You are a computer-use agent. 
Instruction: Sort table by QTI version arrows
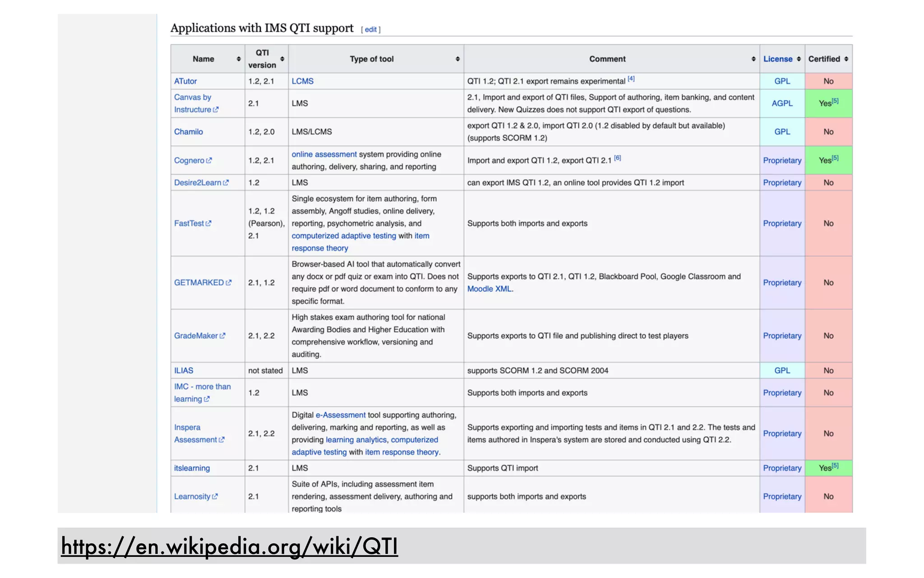click(282, 59)
